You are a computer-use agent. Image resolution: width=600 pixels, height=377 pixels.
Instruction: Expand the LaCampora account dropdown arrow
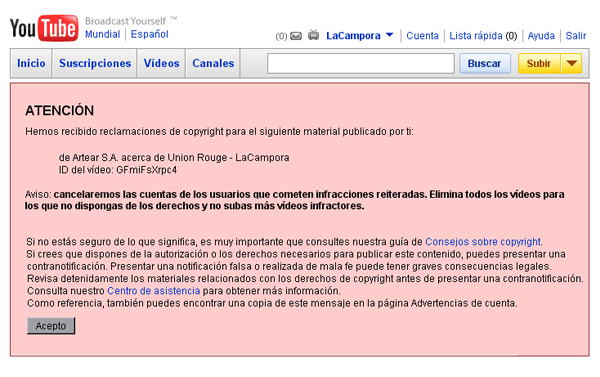click(390, 35)
